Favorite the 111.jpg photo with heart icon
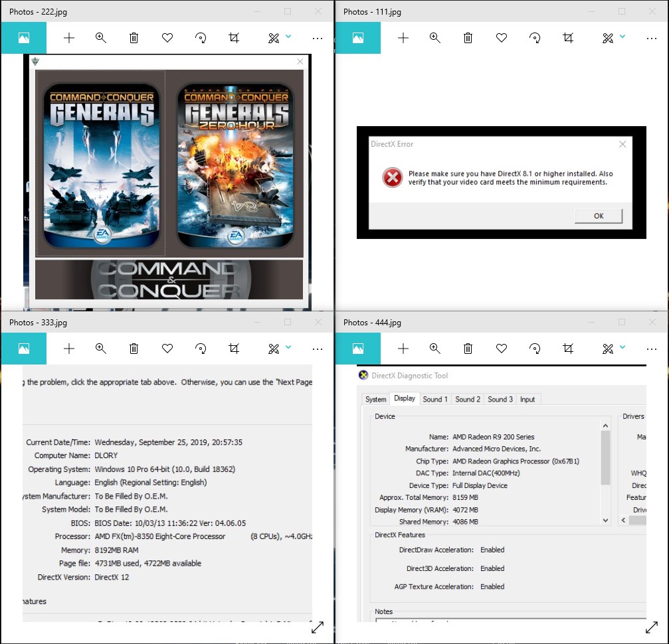The height and width of the screenshot is (644, 669). pos(502,38)
